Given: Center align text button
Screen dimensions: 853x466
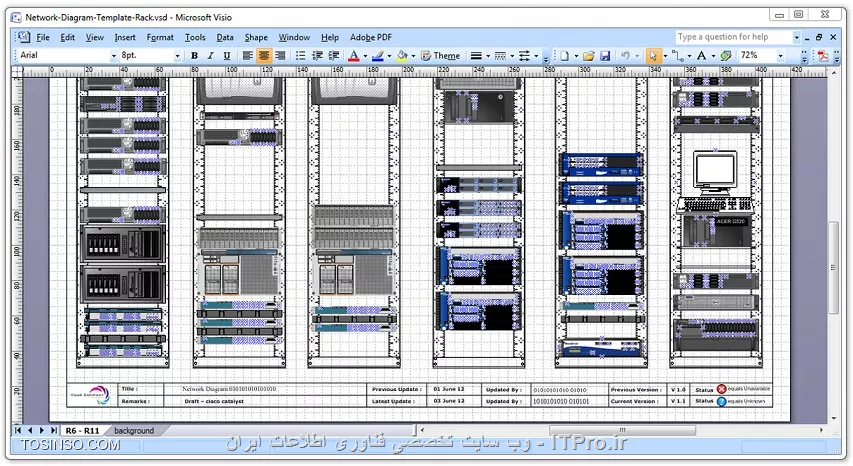Looking at the screenshot, I should click(264, 55).
